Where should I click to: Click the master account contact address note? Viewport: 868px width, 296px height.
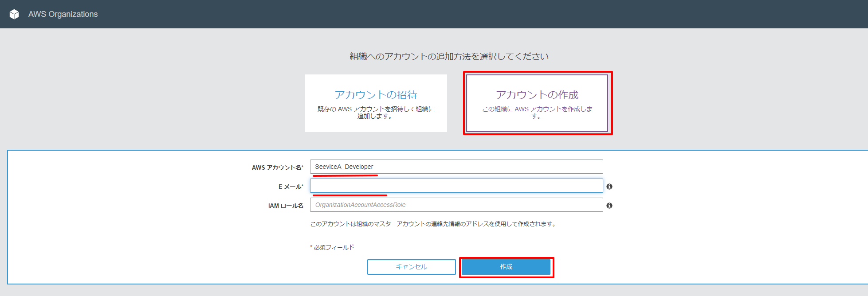coord(433,224)
